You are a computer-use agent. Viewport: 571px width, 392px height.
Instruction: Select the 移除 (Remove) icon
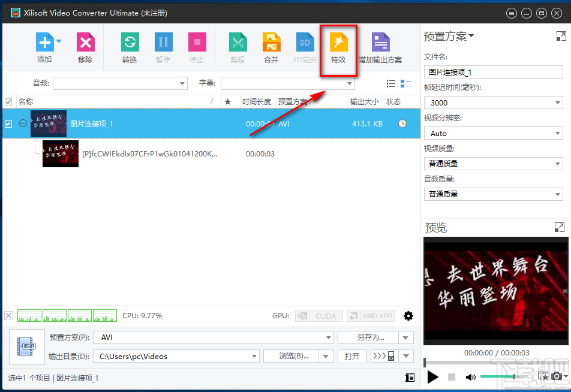coord(85,43)
